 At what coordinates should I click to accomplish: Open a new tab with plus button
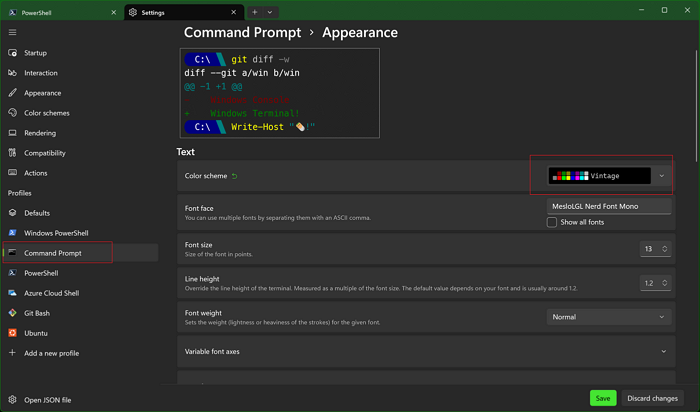(x=254, y=12)
